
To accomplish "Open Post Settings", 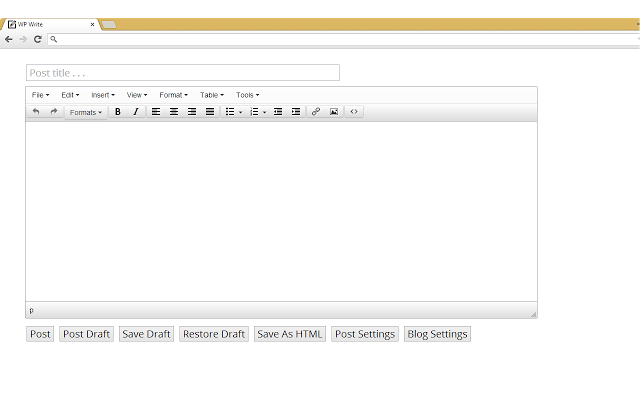I will (x=365, y=334).
